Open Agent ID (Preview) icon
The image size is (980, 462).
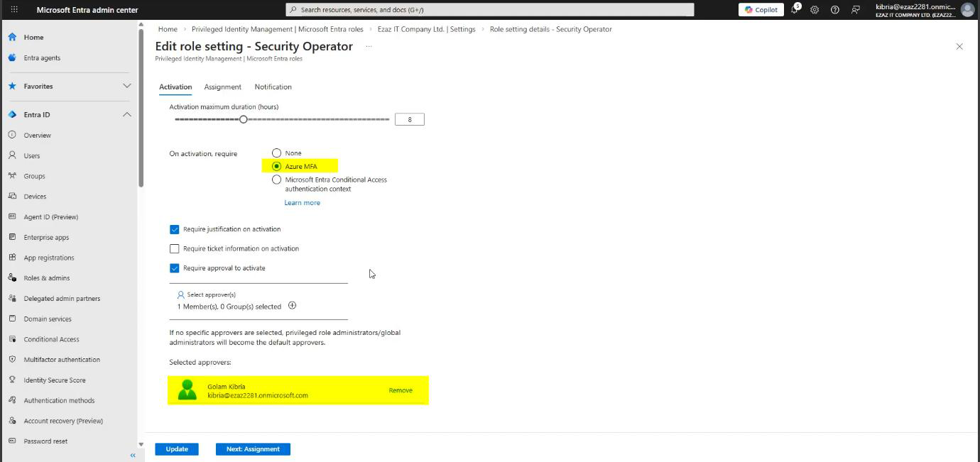(x=12, y=216)
